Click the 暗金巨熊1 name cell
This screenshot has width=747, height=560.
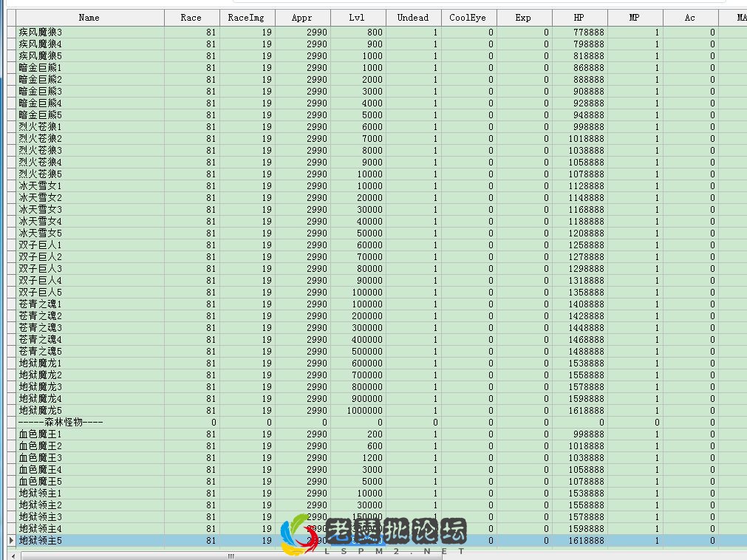pyautogui.click(x=41, y=68)
